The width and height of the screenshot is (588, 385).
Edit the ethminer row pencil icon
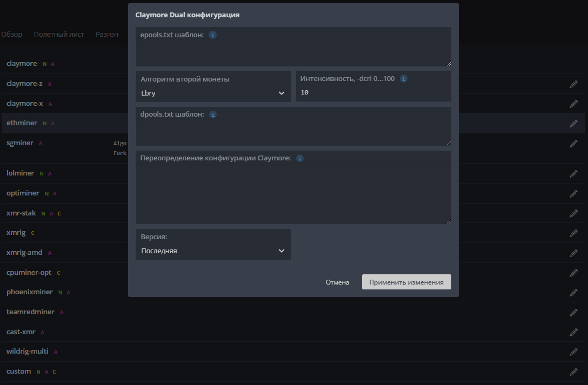[573, 123]
